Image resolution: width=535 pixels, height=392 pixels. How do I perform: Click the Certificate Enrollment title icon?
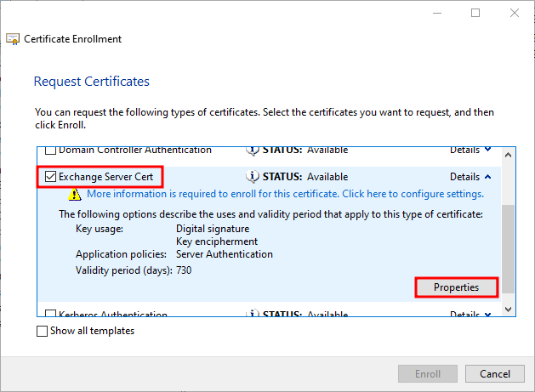(13, 39)
